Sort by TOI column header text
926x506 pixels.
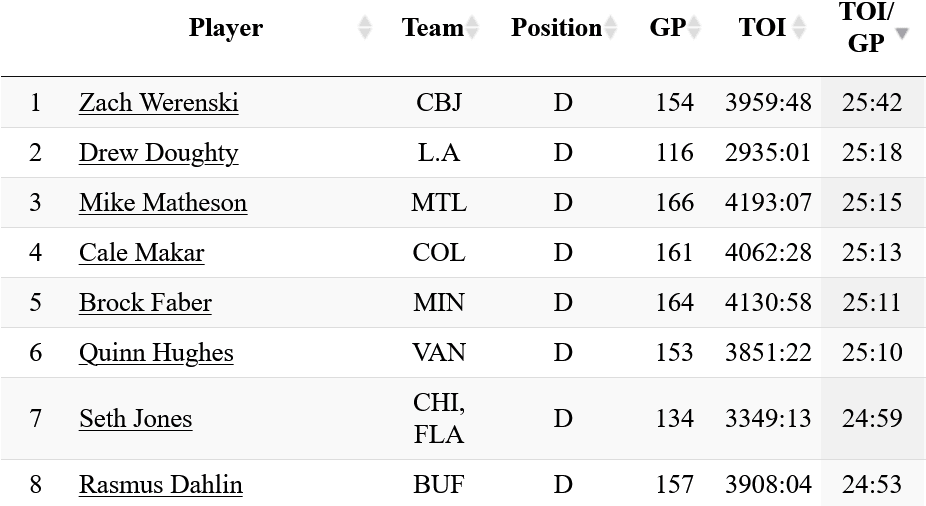[762, 28]
